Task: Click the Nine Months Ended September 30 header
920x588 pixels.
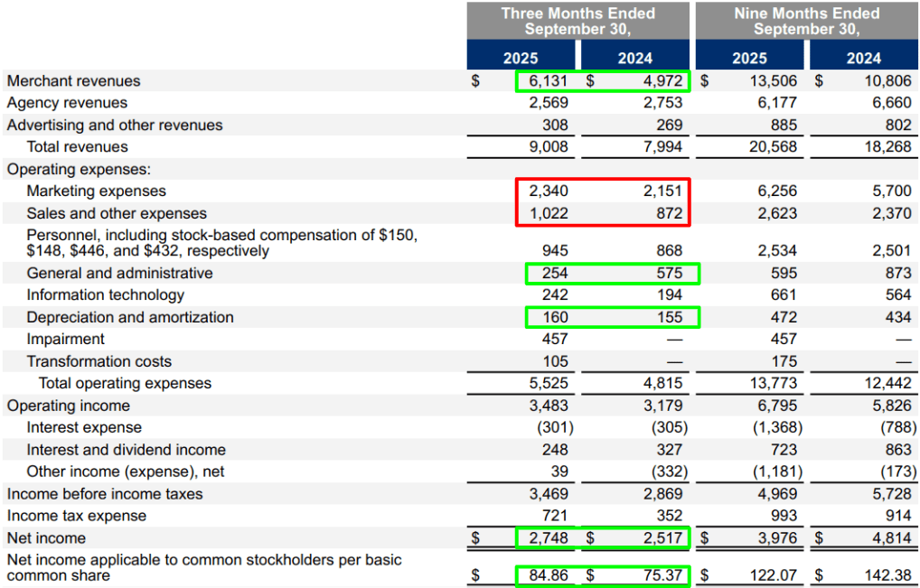Action: click(x=805, y=22)
